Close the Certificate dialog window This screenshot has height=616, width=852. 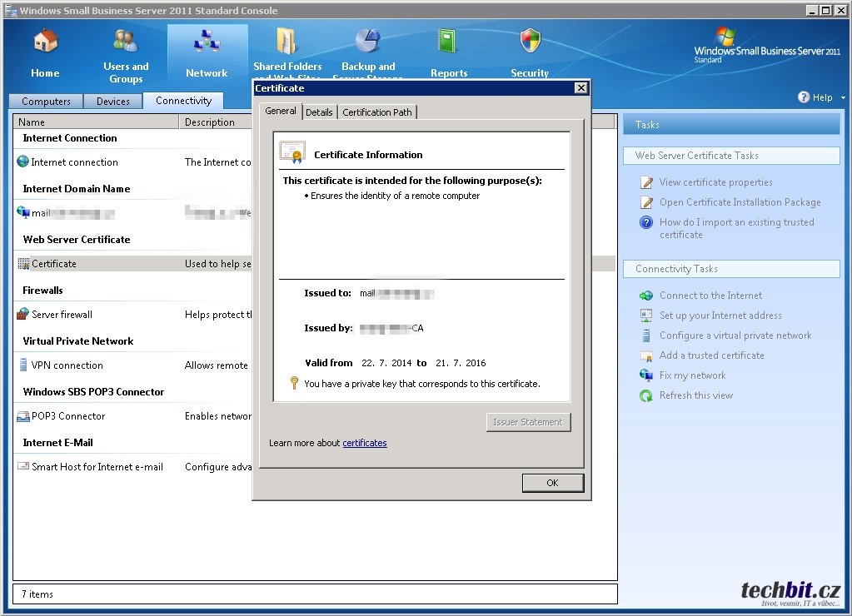pyautogui.click(x=580, y=88)
